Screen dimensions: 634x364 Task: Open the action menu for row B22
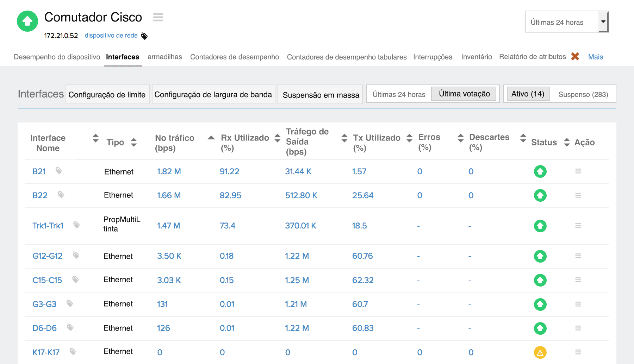578,195
